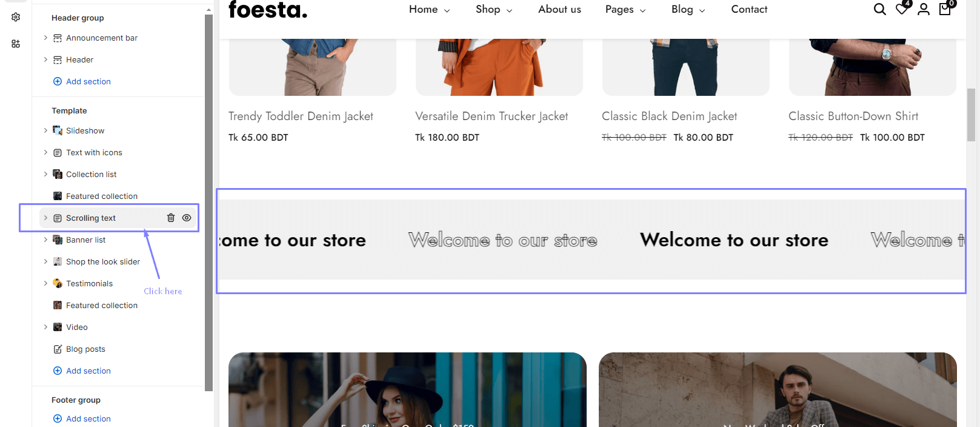Hide the Scrolling text section

pyautogui.click(x=187, y=218)
